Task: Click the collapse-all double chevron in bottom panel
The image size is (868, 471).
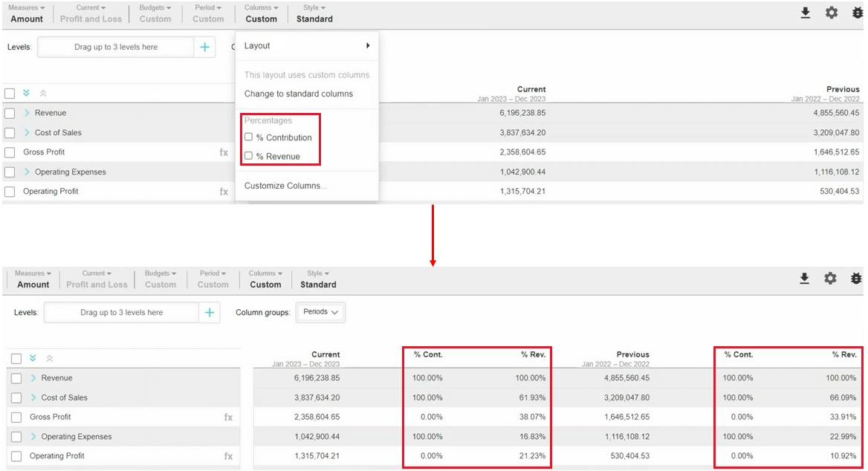Action: pos(50,358)
